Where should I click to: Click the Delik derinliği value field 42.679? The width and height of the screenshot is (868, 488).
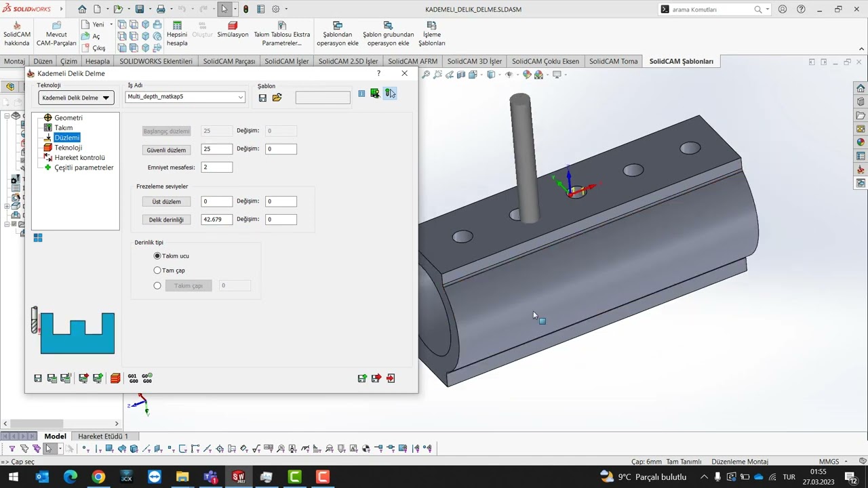(x=217, y=220)
